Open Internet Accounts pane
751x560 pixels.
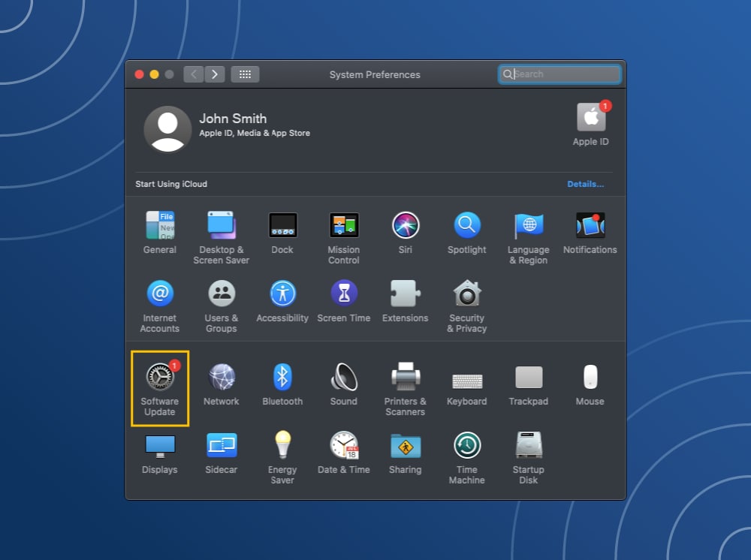tap(160, 306)
